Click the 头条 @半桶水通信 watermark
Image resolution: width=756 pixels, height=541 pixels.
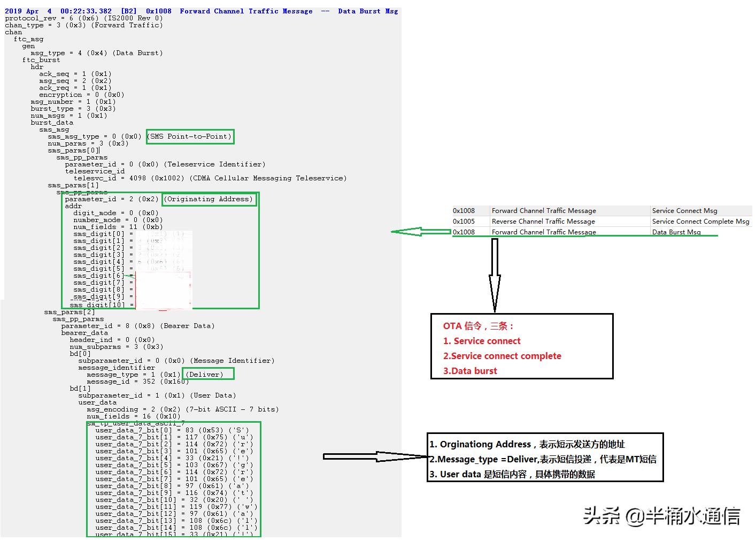(661, 516)
